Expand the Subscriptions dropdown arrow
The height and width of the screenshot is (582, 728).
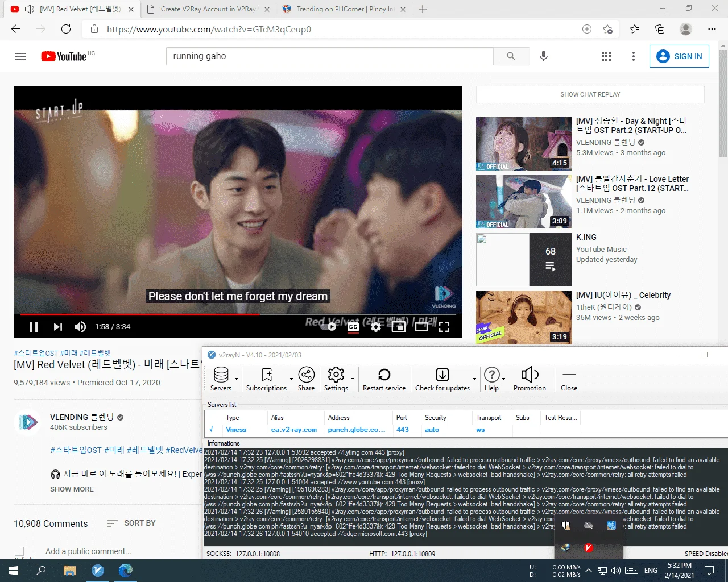point(291,379)
